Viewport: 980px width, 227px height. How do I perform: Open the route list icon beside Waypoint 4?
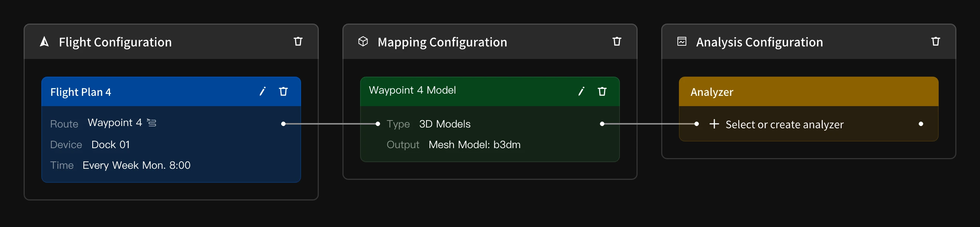point(152,122)
